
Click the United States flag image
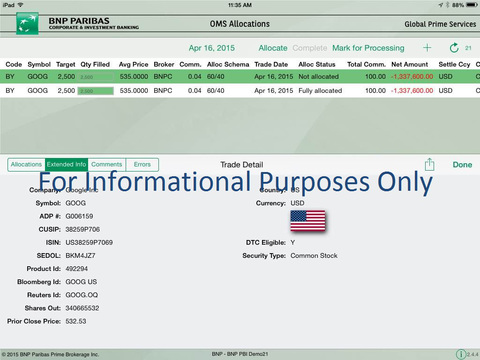(308, 221)
